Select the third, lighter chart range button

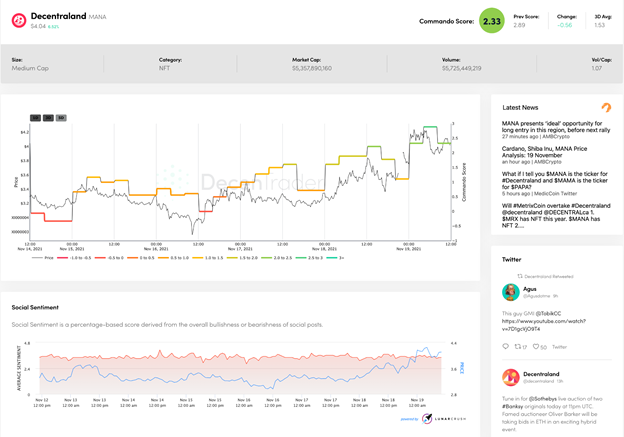click(61, 118)
